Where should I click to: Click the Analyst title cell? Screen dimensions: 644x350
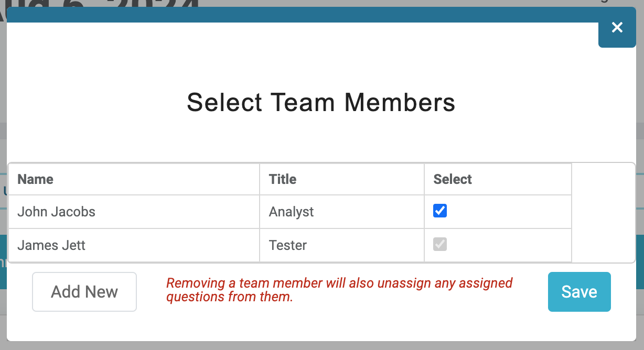342,212
